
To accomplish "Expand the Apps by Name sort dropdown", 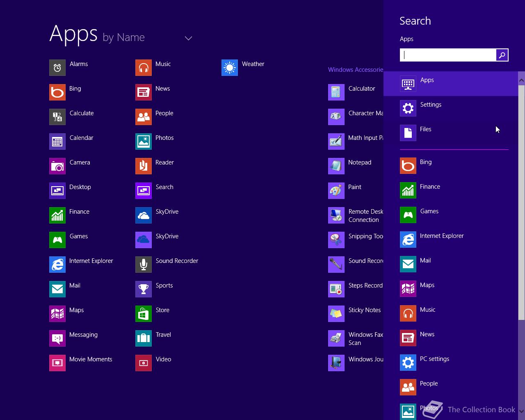I will coord(188,38).
